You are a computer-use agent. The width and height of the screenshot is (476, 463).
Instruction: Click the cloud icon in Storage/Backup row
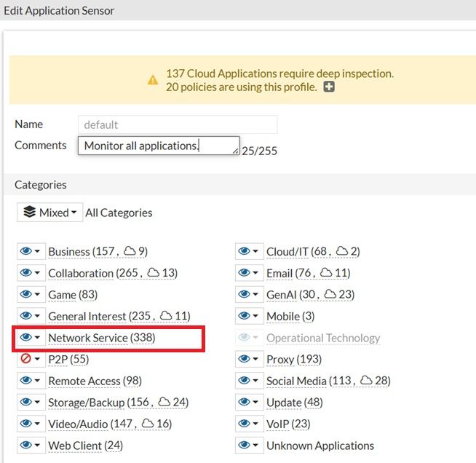point(164,402)
